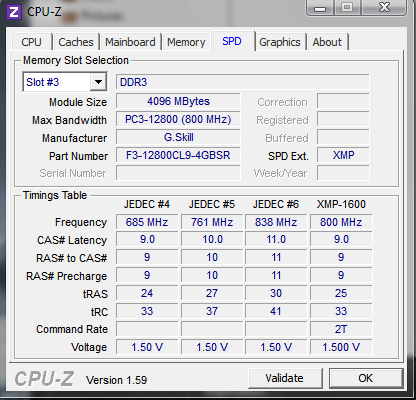Click the maximize window button
Screen dimensions: 416x400
point(347,7)
